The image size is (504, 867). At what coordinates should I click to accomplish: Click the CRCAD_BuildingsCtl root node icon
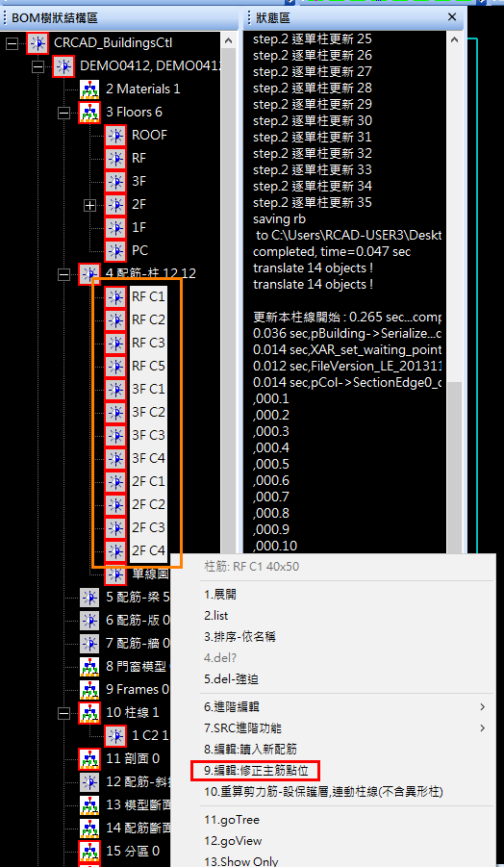tap(38, 42)
